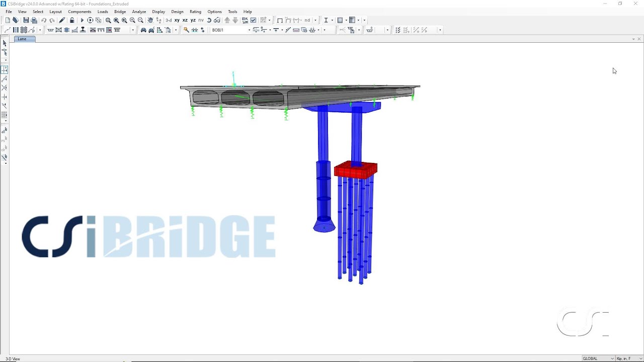Image resolution: width=644 pixels, height=362 pixels.
Task: Click the Rubber Band Zoom magnifier icon
Action: pos(108,20)
